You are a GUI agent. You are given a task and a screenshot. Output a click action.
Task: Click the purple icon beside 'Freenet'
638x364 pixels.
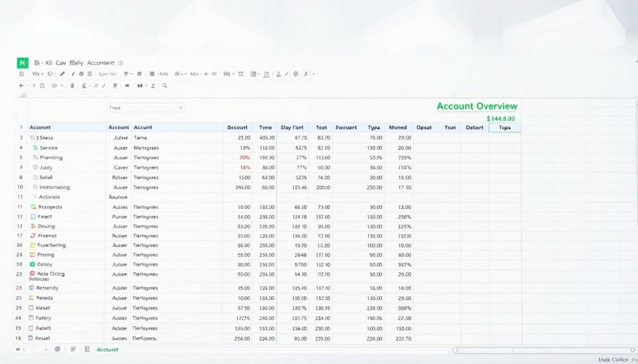(33, 236)
